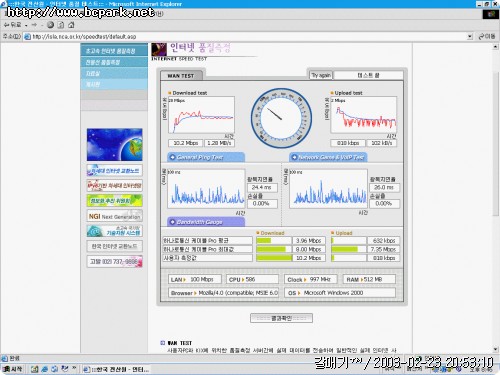Select the CPU 586 field

click(252, 279)
